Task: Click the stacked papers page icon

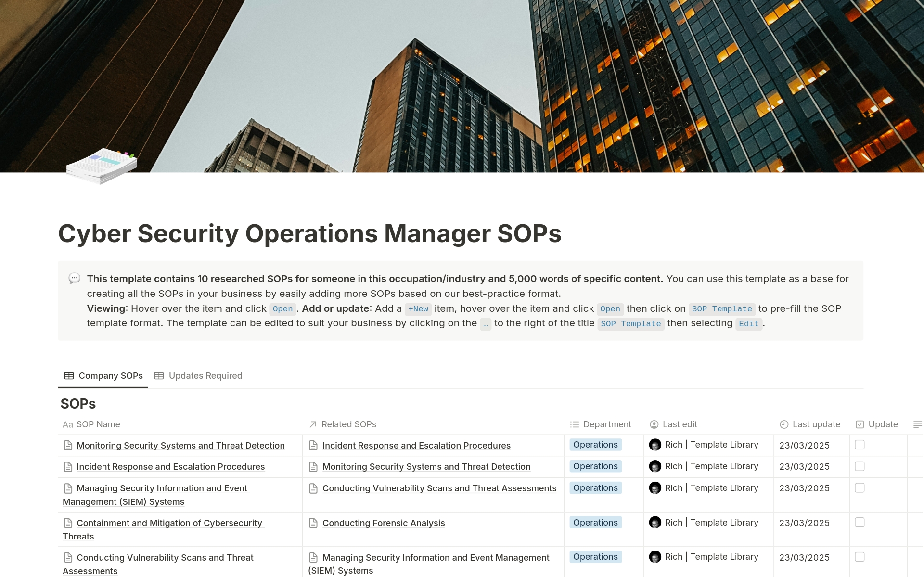Action: point(102,166)
